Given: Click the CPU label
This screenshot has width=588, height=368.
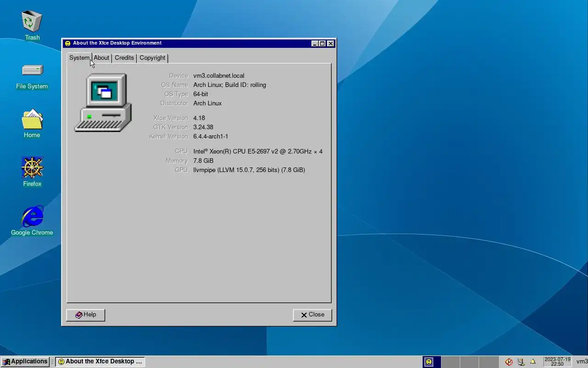Looking at the screenshot, I should (181, 151).
